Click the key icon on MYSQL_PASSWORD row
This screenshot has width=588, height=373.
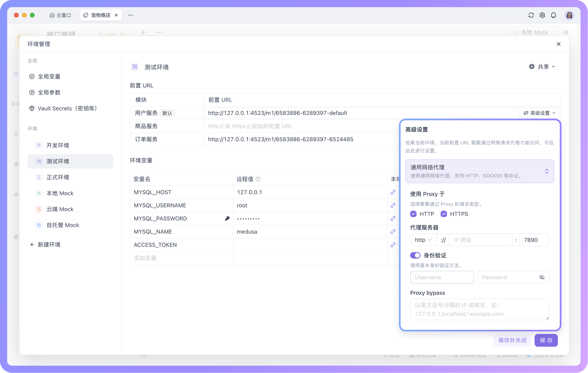click(227, 218)
